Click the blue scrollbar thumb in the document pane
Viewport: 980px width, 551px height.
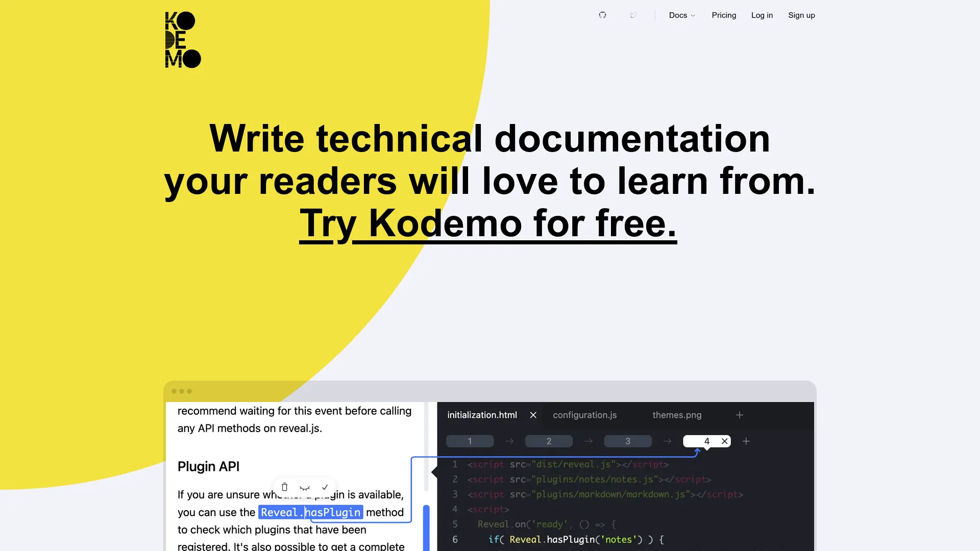point(426,528)
